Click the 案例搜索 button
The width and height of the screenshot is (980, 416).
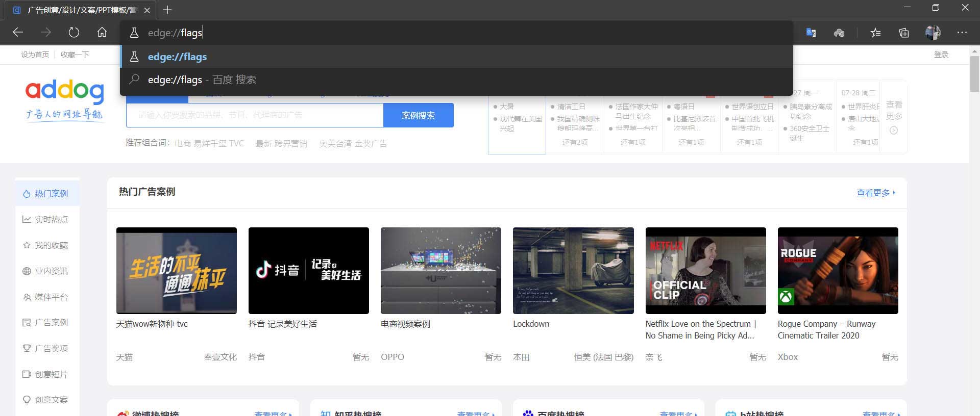coord(418,115)
